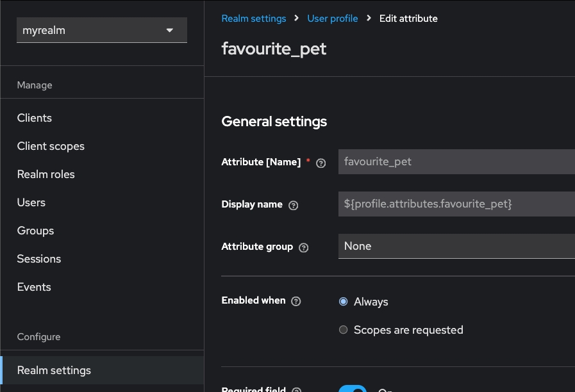Click help icon beside Attribute group

304,247
